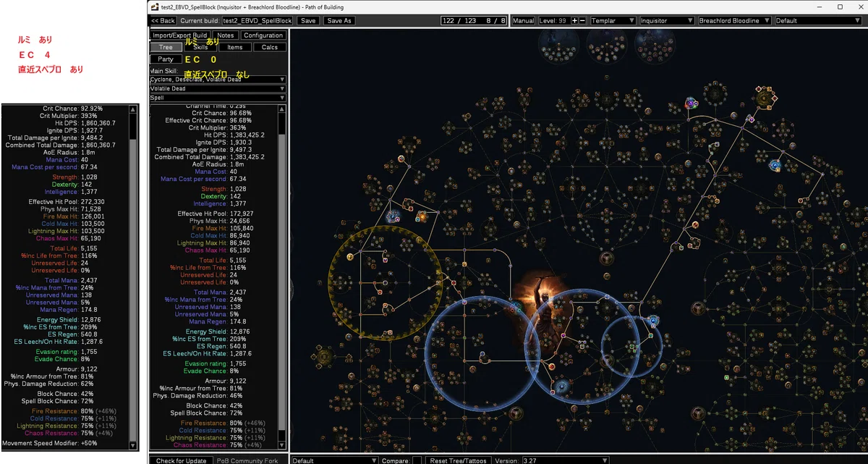The height and width of the screenshot is (464, 868).
Task: Open the Templar class dropdown
Action: tap(613, 21)
